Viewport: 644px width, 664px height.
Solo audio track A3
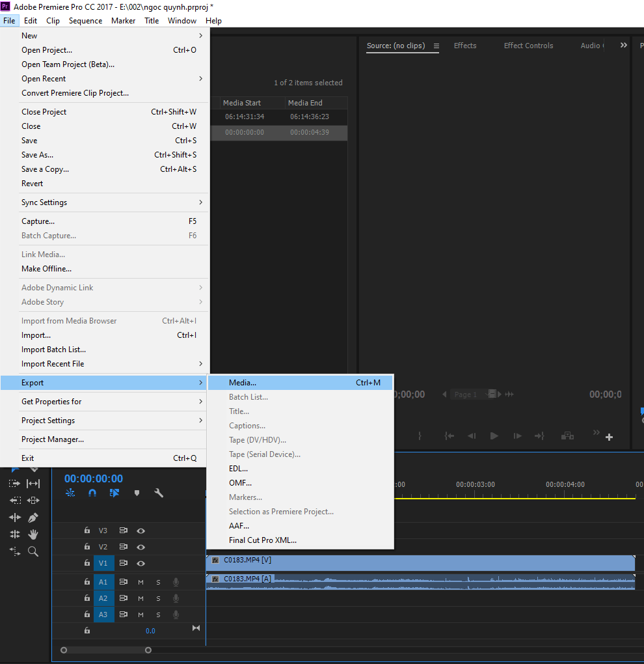coord(158,615)
